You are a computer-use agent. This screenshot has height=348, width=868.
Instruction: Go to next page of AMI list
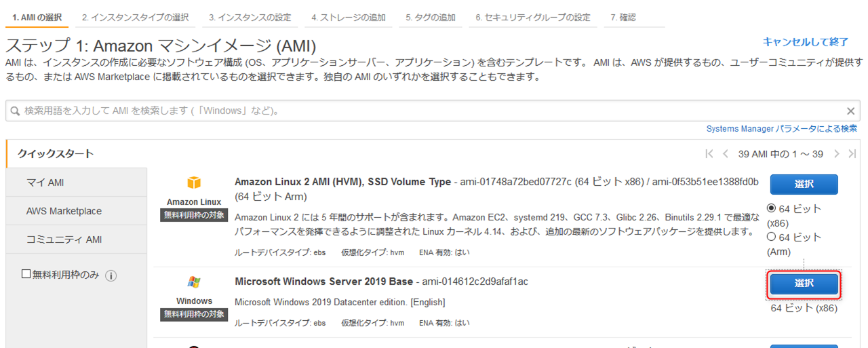[837, 154]
